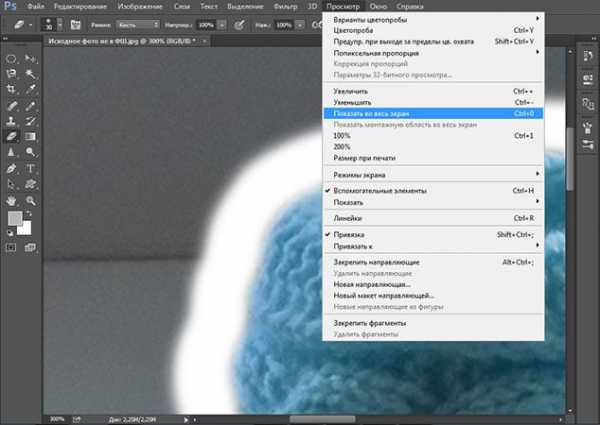Screen dimensions: 600x425
Task: Reset default foreground and background colors
Action: 10,232
